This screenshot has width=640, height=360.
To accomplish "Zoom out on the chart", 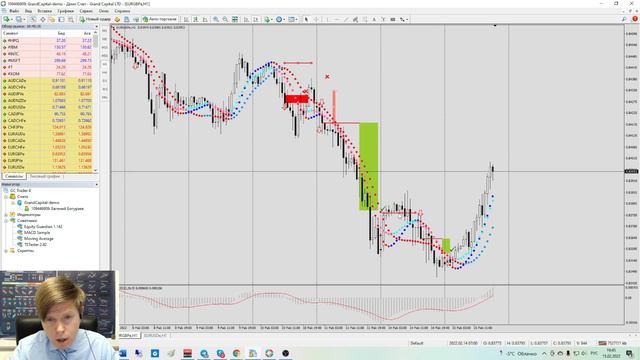I will pos(225,19).
